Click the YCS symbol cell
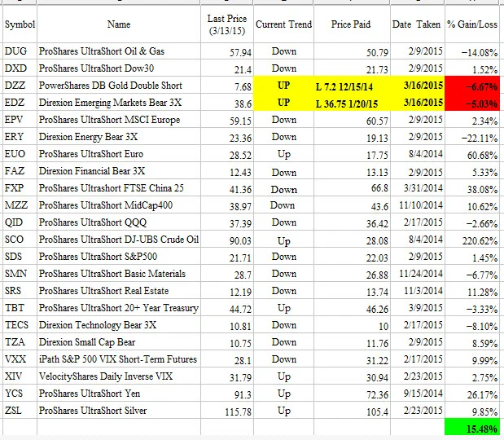Viewport: 504px width, 440px height. pyautogui.click(x=20, y=394)
